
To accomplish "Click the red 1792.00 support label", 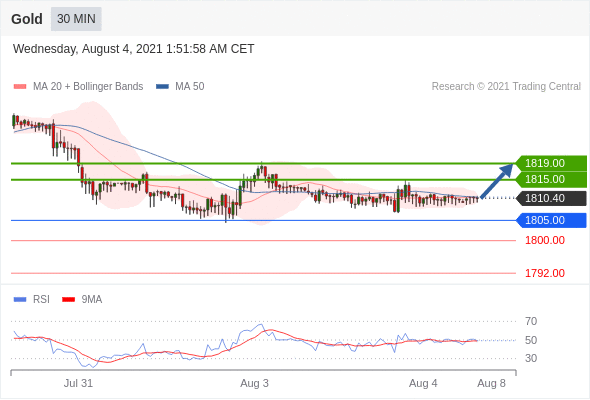I will pos(545,273).
